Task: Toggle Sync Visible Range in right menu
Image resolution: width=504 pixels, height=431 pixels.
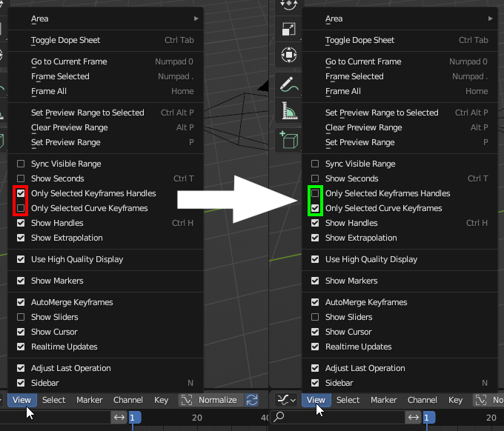Action: pos(315,164)
